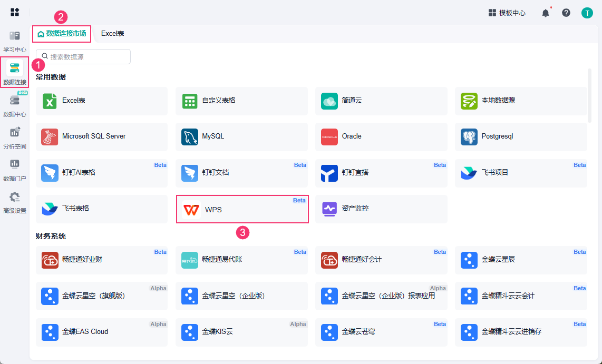
Task: Click the 常用数据 section heading
Action: (51, 77)
